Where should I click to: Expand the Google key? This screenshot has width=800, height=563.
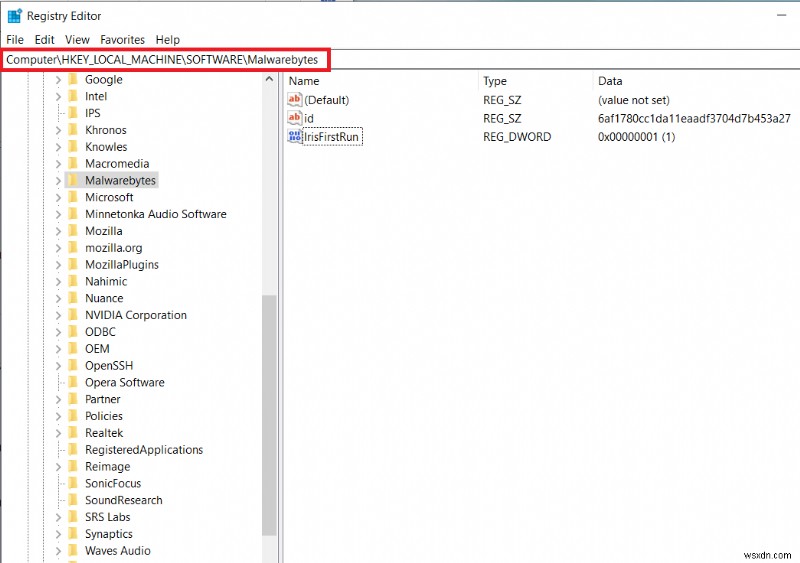click(58, 80)
